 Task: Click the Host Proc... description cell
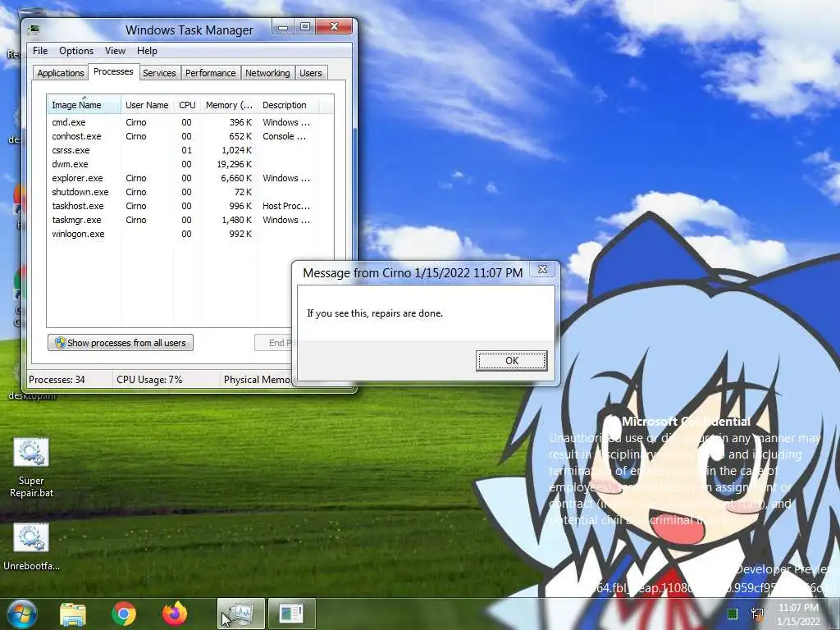286,206
